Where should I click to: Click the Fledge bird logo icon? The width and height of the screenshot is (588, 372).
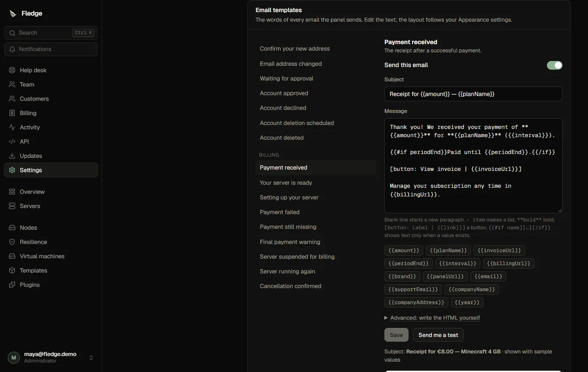tap(13, 13)
